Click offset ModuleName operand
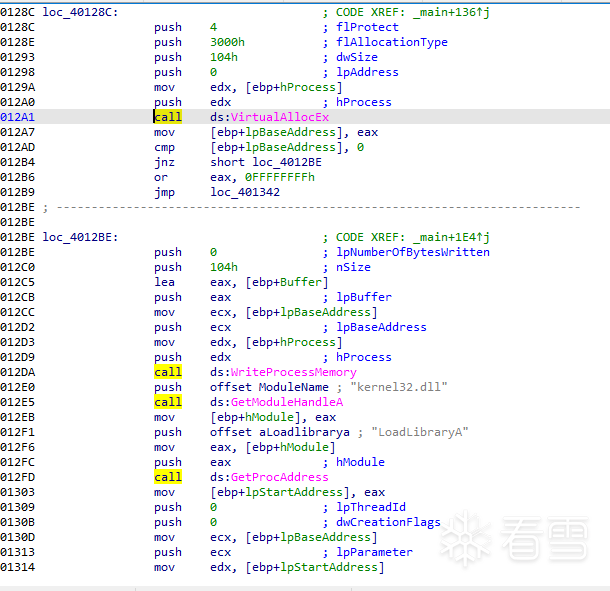 [269, 387]
